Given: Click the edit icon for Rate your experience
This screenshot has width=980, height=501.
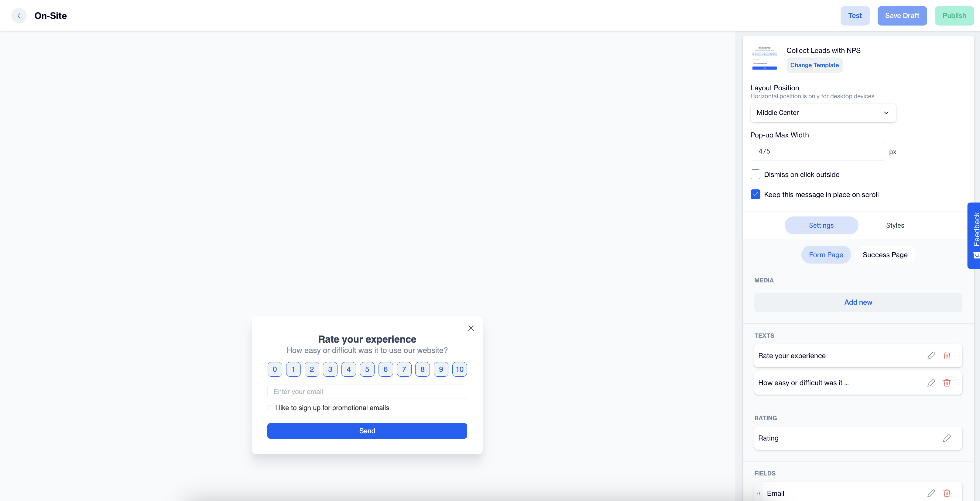Looking at the screenshot, I should [931, 355].
